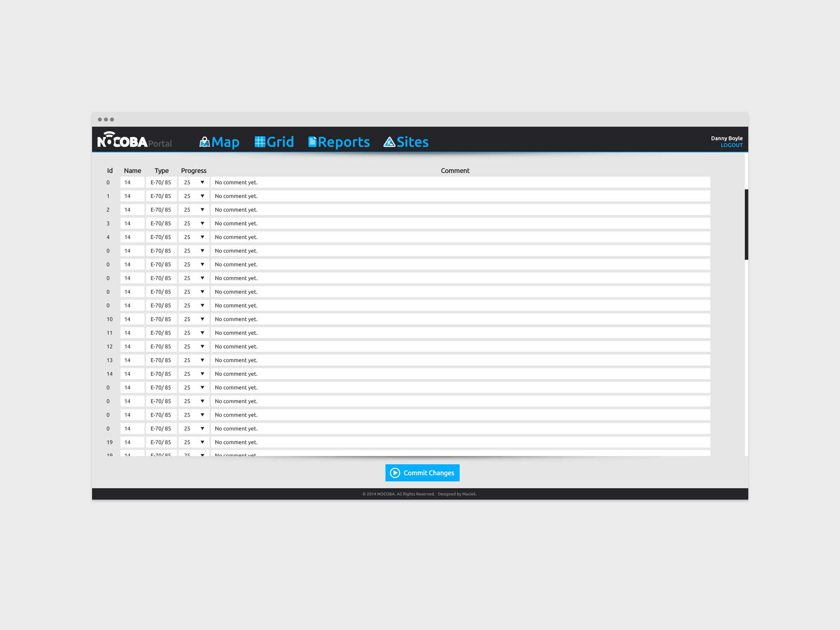840x630 pixels.
Task: Open Progress dropdown for row Id 1
Action: tap(202, 196)
